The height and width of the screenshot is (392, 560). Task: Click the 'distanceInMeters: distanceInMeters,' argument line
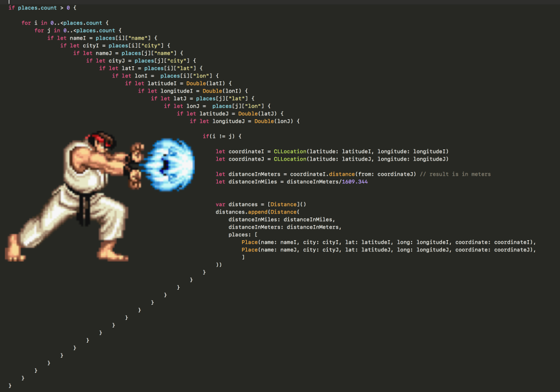tap(285, 227)
